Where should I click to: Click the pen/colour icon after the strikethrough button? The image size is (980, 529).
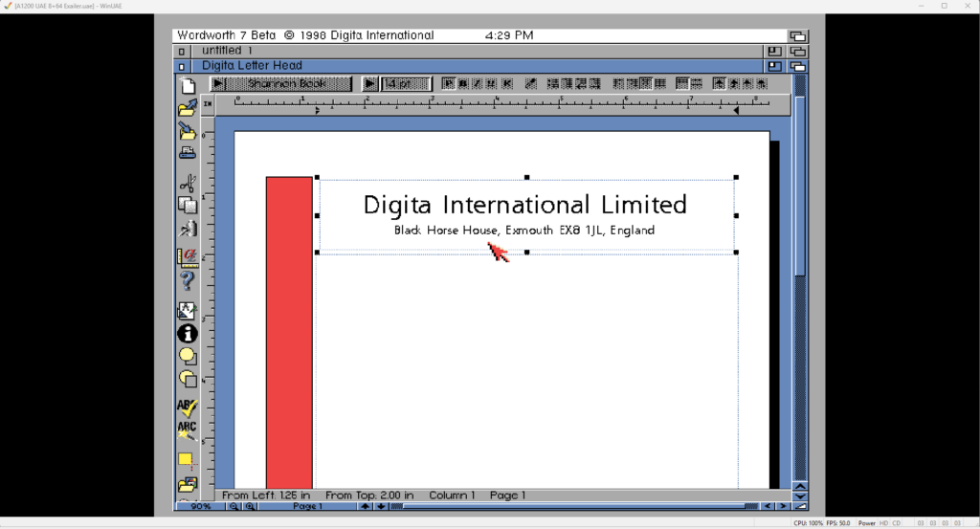pyautogui.click(x=530, y=83)
